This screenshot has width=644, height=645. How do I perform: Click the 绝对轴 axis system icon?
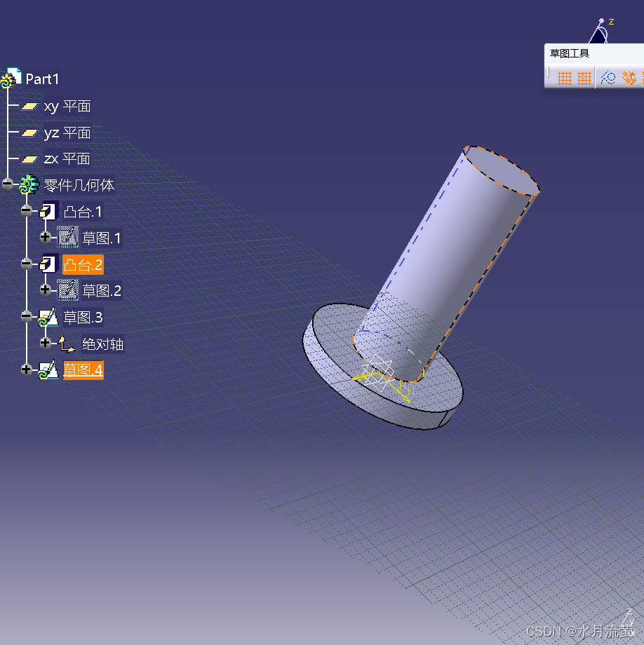coord(67,344)
